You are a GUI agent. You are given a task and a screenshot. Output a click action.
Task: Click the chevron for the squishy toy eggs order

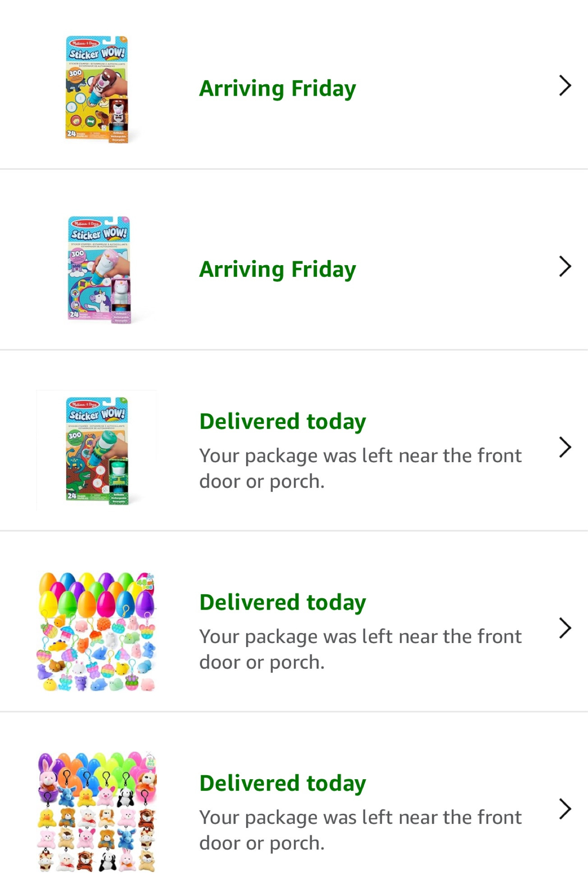(x=565, y=628)
